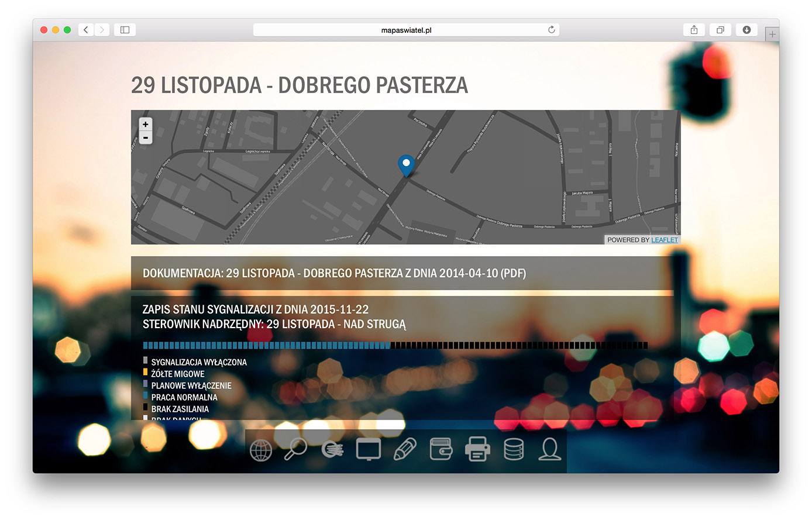
Task: Click the signal status timeline bar
Action: coord(395,345)
